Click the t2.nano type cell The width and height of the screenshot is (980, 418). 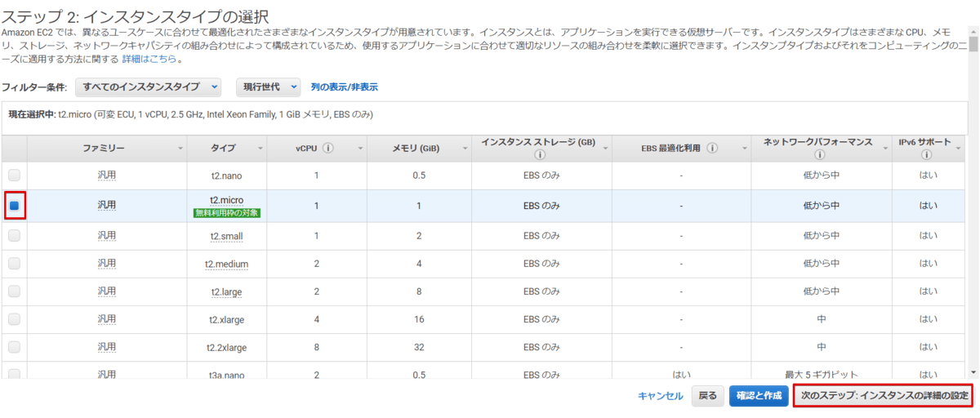point(226,175)
